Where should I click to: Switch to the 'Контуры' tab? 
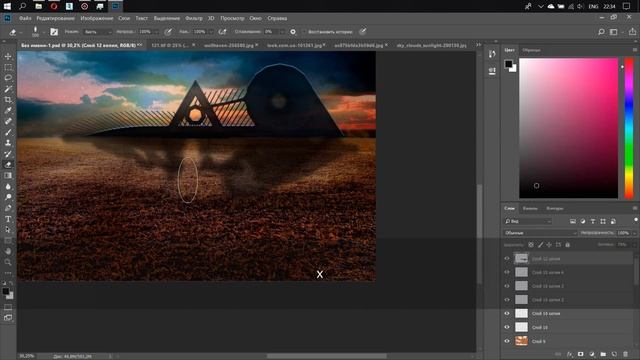[555, 208]
